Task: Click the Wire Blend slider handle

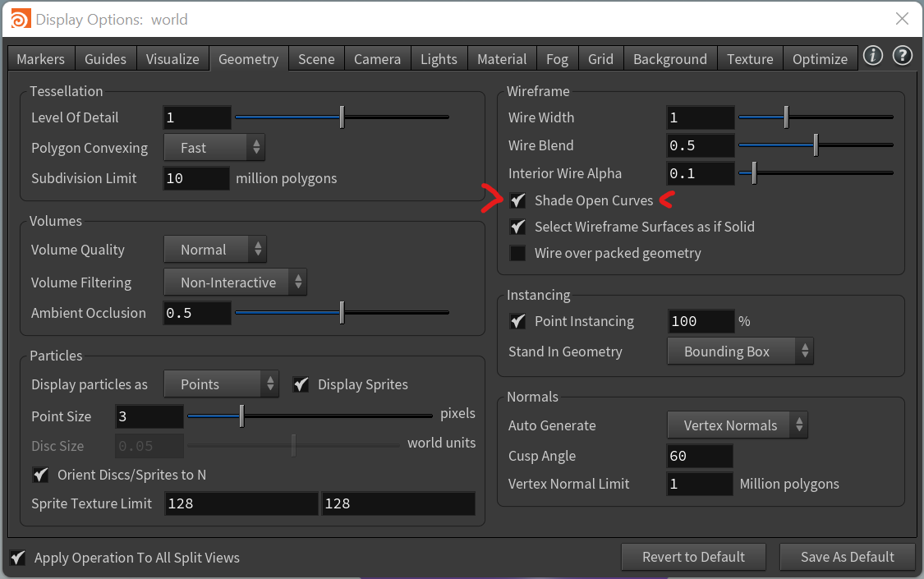Action: coord(816,145)
